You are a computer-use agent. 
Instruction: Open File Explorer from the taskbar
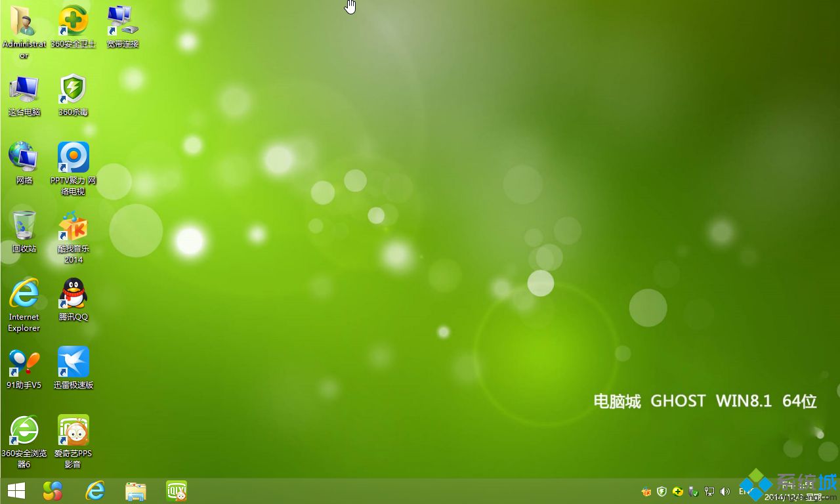[136, 491]
